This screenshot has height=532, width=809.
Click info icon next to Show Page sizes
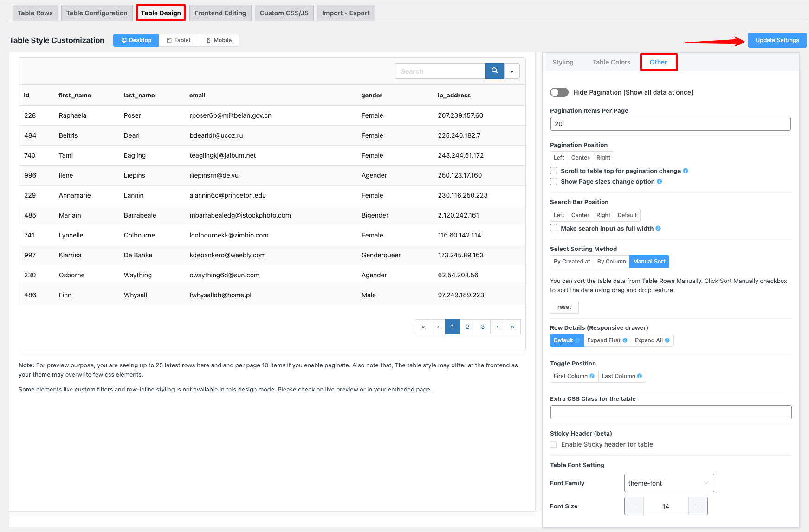coord(659,182)
